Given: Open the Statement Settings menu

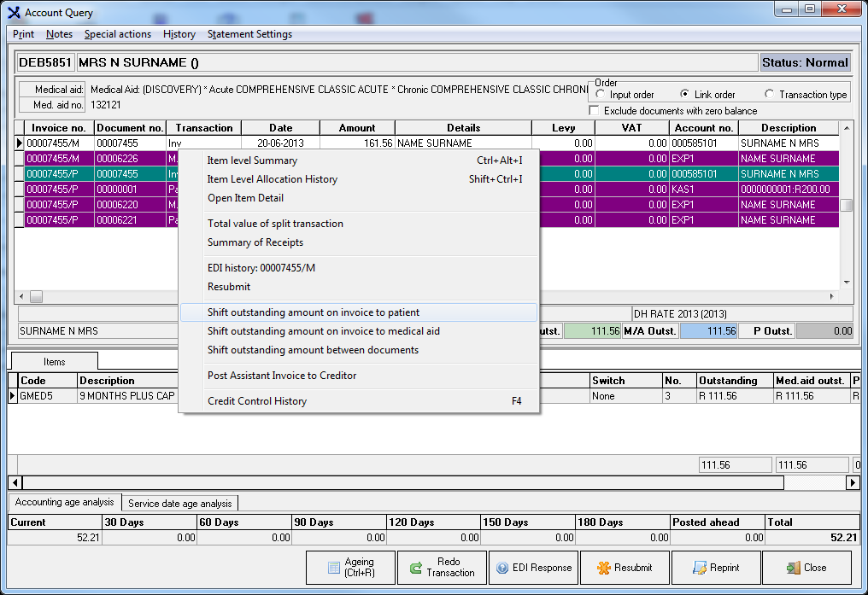Looking at the screenshot, I should tap(249, 34).
